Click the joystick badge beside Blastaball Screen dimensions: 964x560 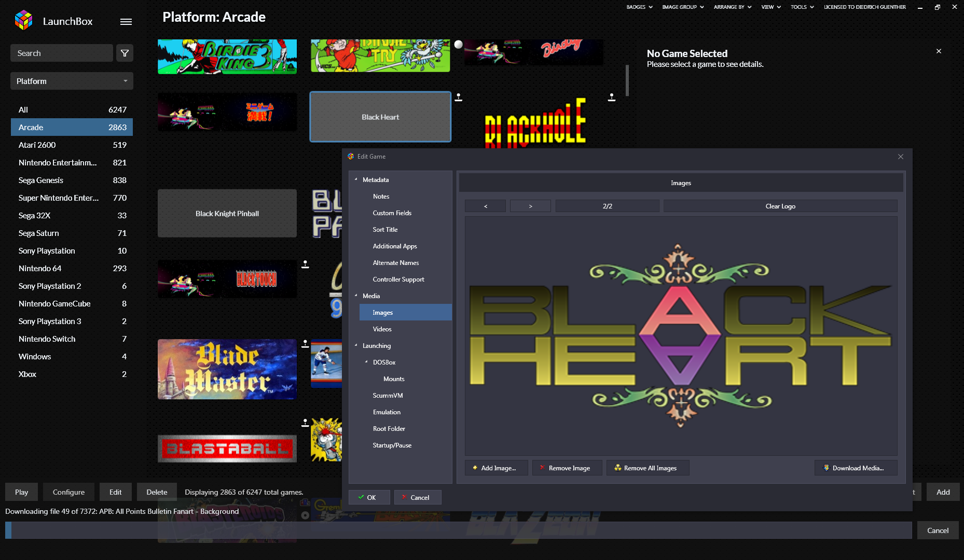[x=305, y=423]
